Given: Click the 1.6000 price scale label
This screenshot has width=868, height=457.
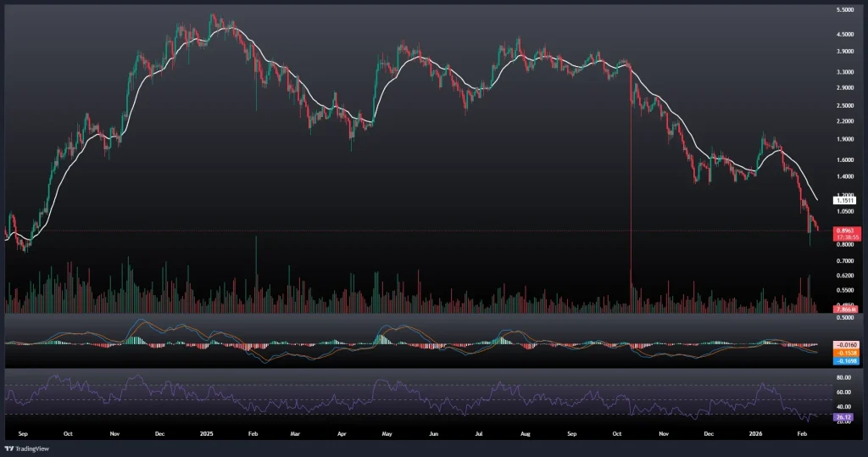Looking at the screenshot, I should coord(845,159).
